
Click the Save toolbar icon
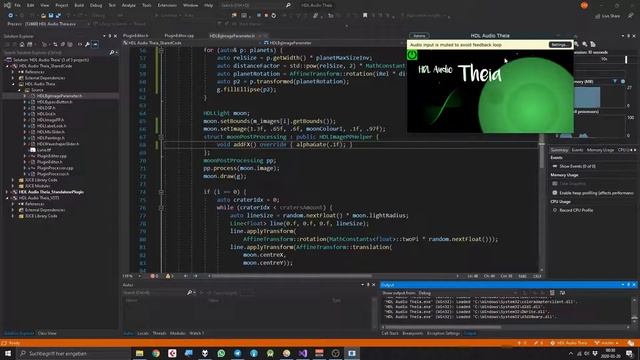pos(51,16)
